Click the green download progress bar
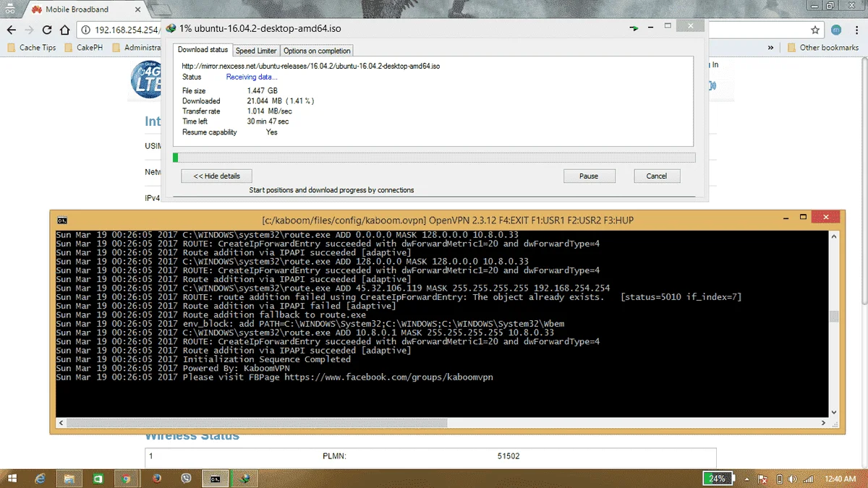This screenshot has width=868, height=488. (434, 158)
